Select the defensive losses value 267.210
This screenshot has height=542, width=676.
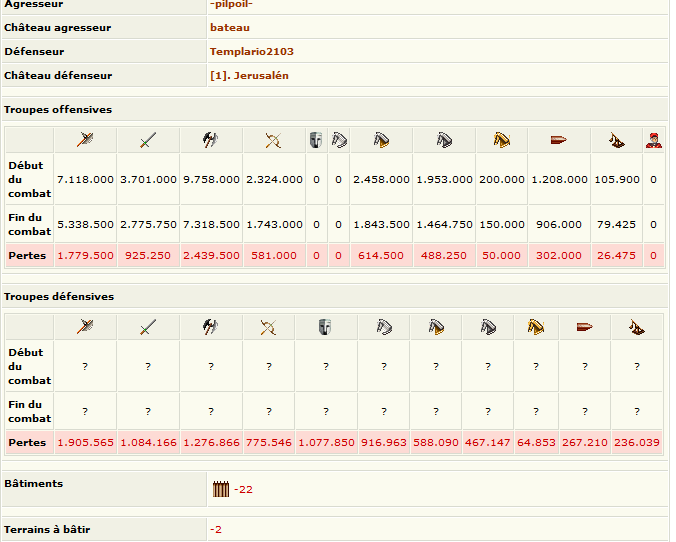coord(585,442)
